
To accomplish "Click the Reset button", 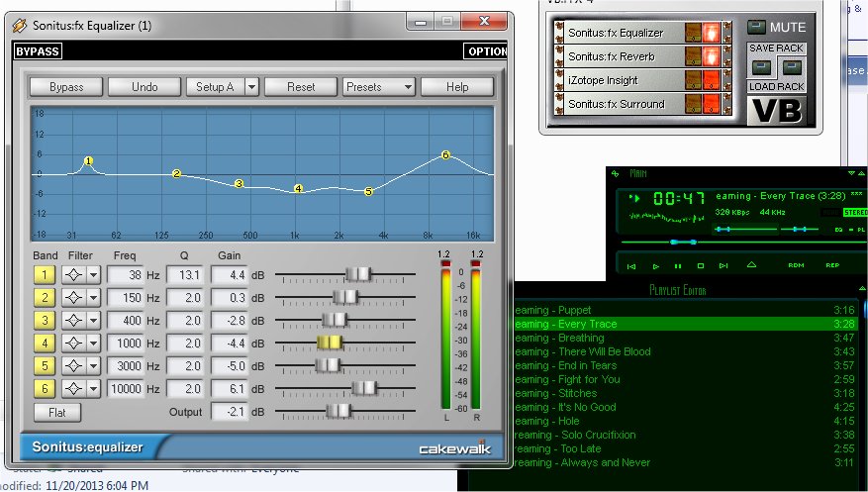I will [x=301, y=87].
